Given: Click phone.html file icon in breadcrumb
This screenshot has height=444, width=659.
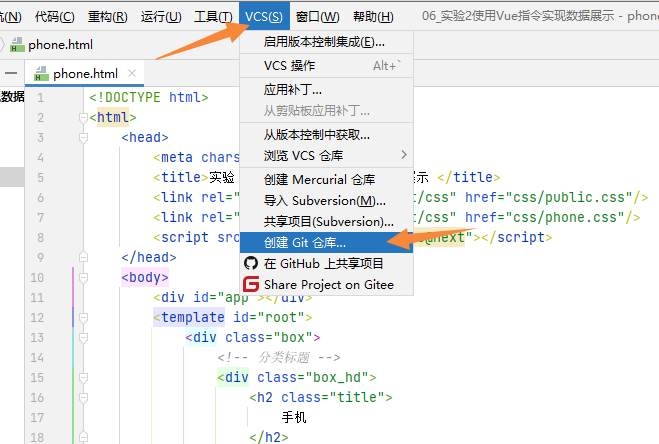Looking at the screenshot, I should coord(17,45).
